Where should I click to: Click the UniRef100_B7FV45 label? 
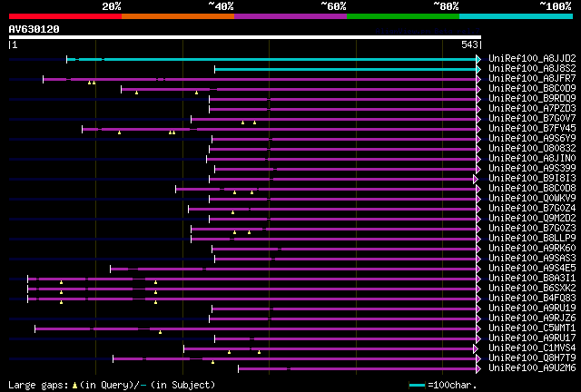pos(532,128)
